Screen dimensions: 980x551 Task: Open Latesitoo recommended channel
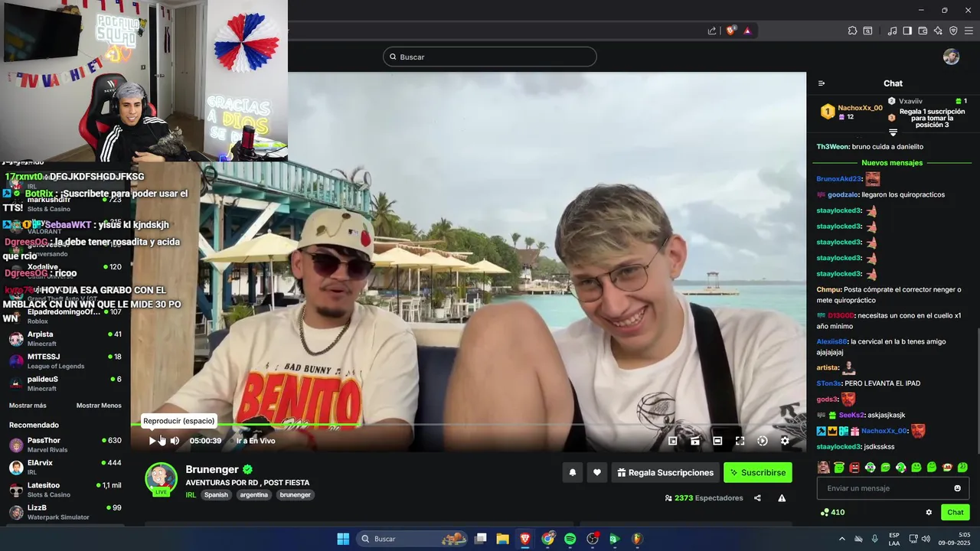click(65, 489)
